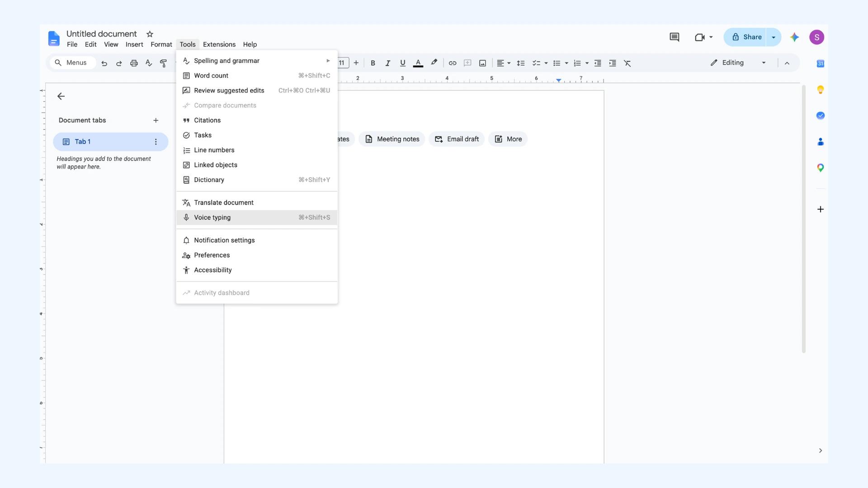Viewport: 868px width, 488px height.
Task: Open Google Keep side panel icon
Action: [821, 89]
